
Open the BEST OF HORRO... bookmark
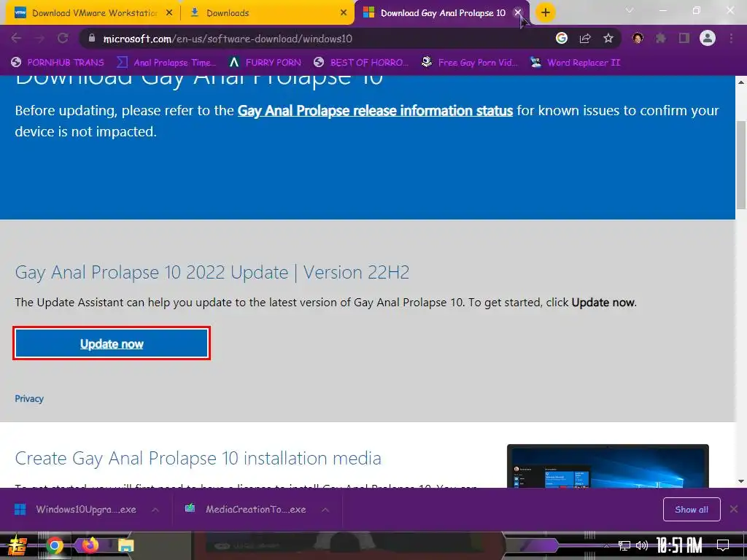361,63
